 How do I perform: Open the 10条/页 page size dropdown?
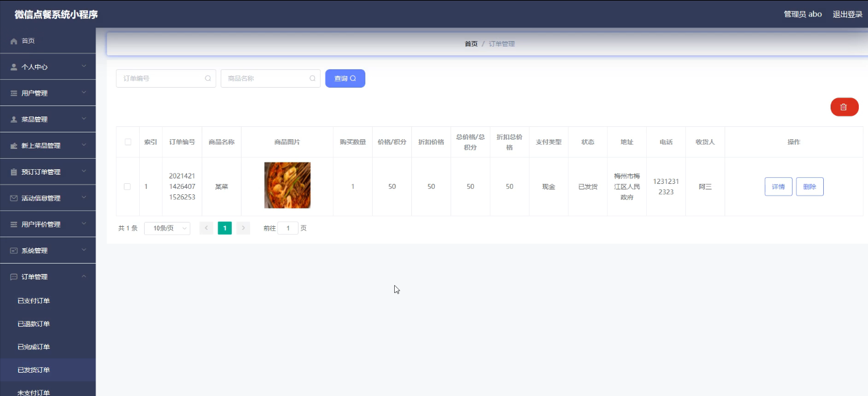click(x=167, y=228)
